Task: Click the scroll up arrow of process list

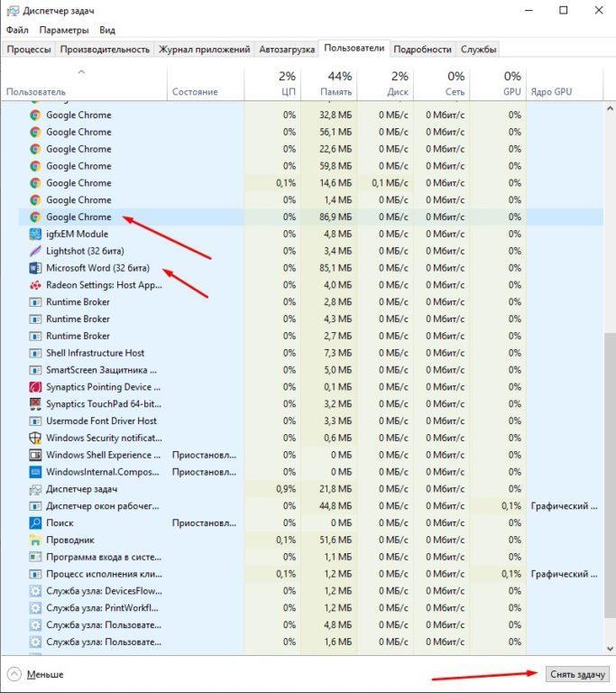Action: click(610, 108)
